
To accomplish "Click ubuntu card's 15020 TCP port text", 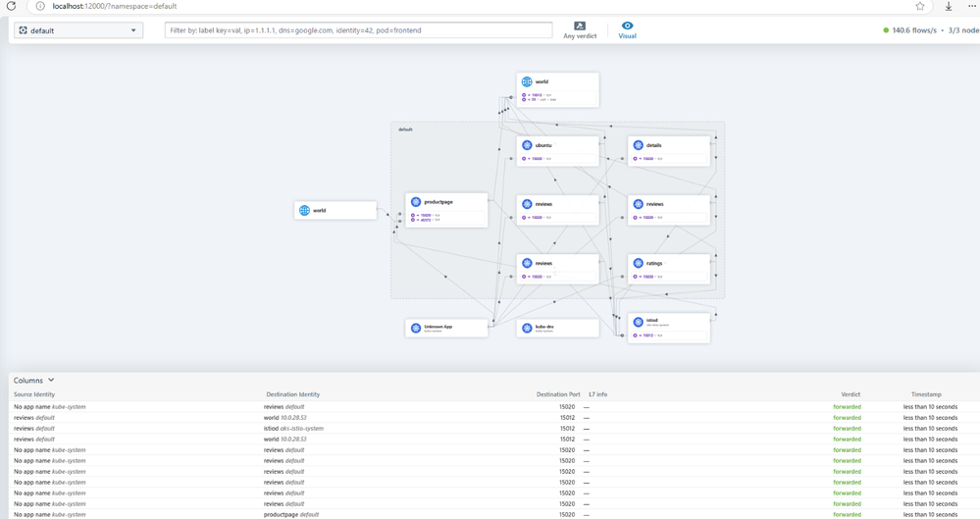I will (540, 159).
